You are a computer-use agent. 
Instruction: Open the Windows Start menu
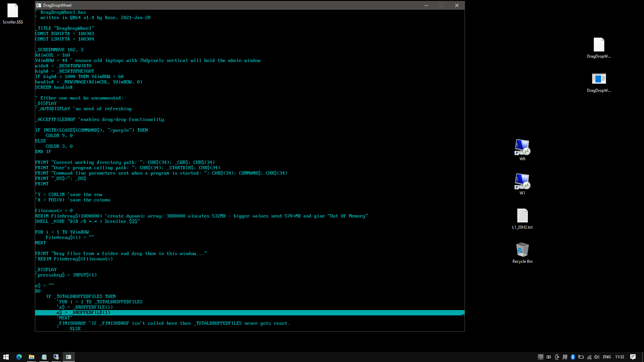[x=6, y=357]
